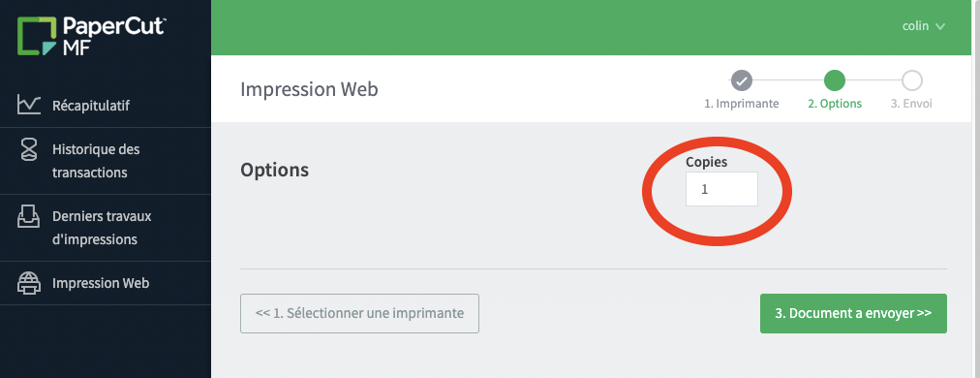This screenshot has width=980, height=378.
Task: Click the Sélectionner une imprimante back button
Action: pos(359,313)
